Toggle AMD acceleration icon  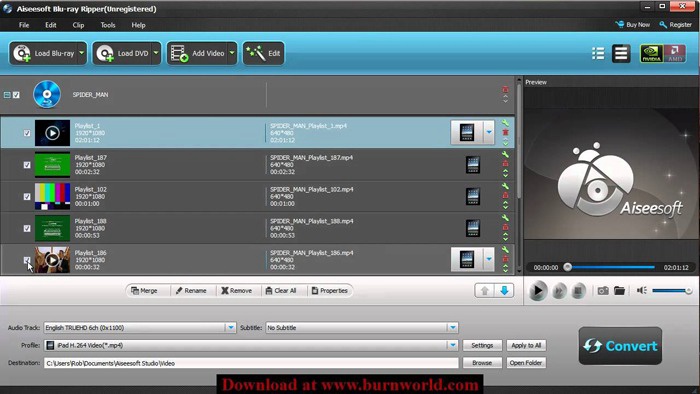click(x=675, y=54)
